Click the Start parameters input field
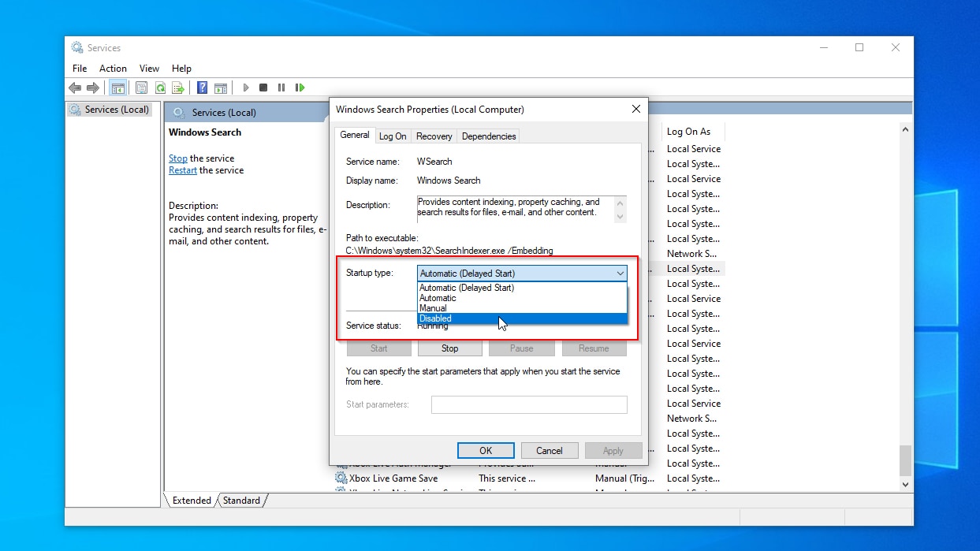980x551 pixels. point(529,404)
